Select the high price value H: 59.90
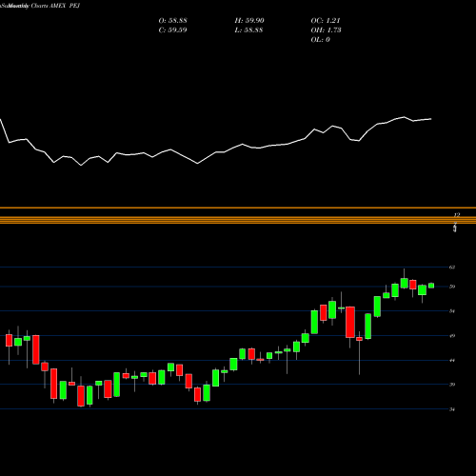The image size is (476, 476). click(249, 21)
